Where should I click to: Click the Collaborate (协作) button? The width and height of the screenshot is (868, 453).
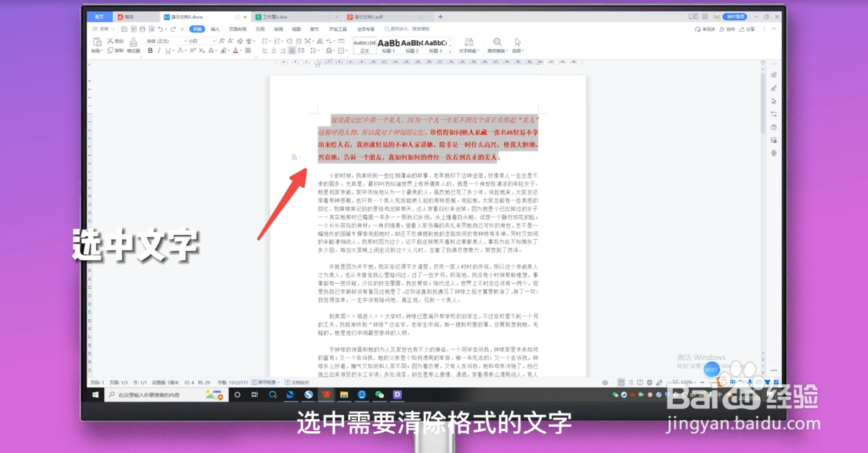click(726, 29)
